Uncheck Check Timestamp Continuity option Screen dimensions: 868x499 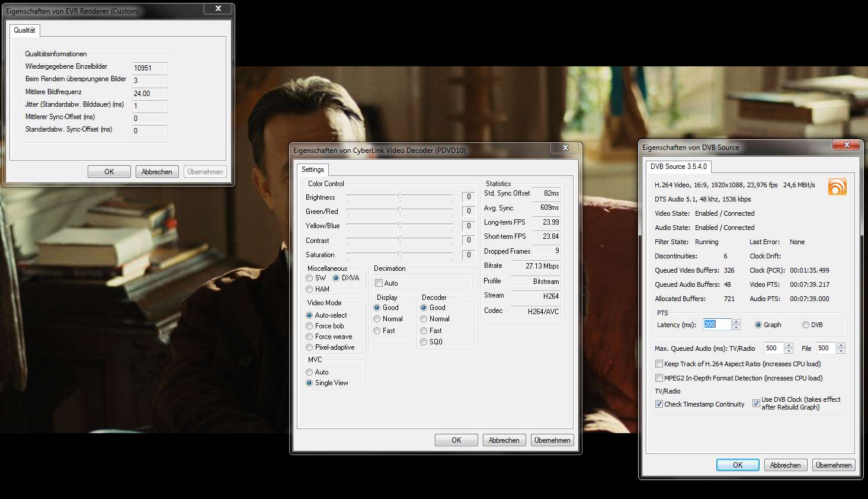click(x=659, y=404)
